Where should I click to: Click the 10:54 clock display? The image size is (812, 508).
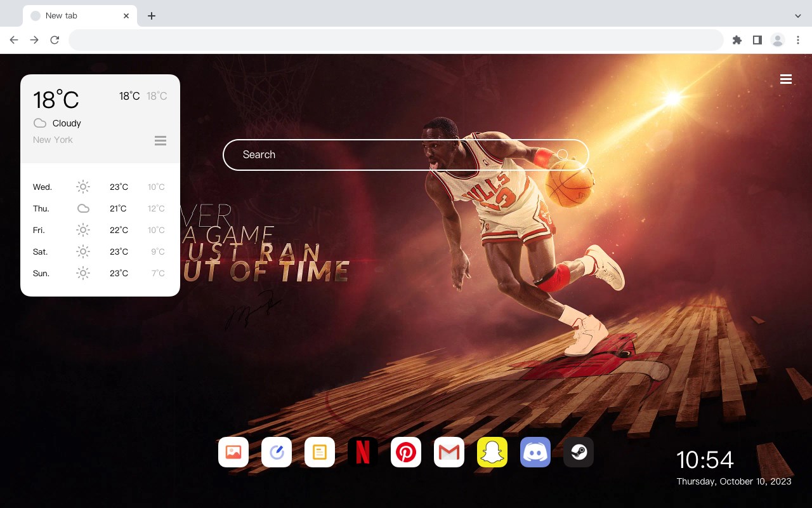pos(705,460)
